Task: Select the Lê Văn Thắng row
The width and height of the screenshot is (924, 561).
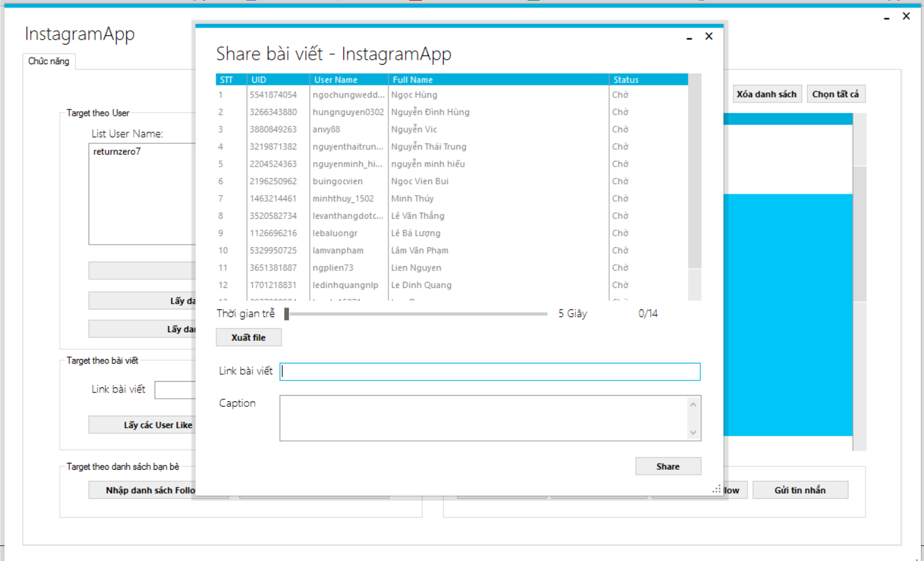Action: click(452, 216)
